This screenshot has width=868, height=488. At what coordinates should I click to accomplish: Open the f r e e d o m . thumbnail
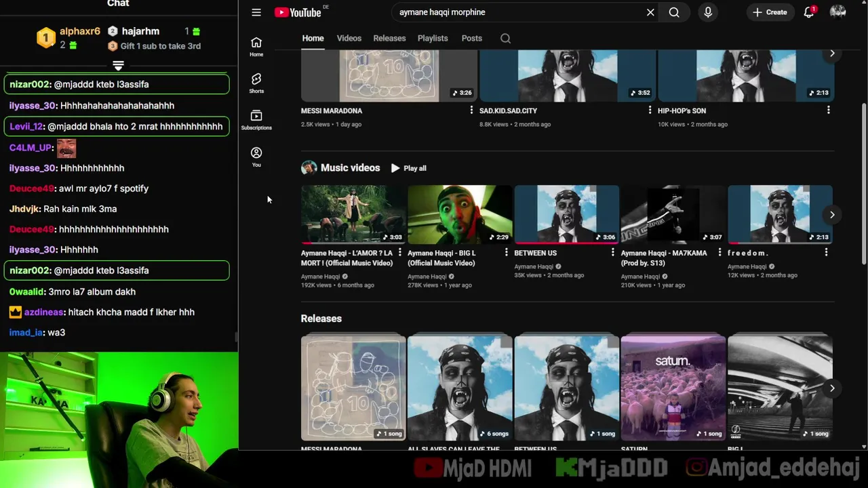pyautogui.click(x=780, y=214)
